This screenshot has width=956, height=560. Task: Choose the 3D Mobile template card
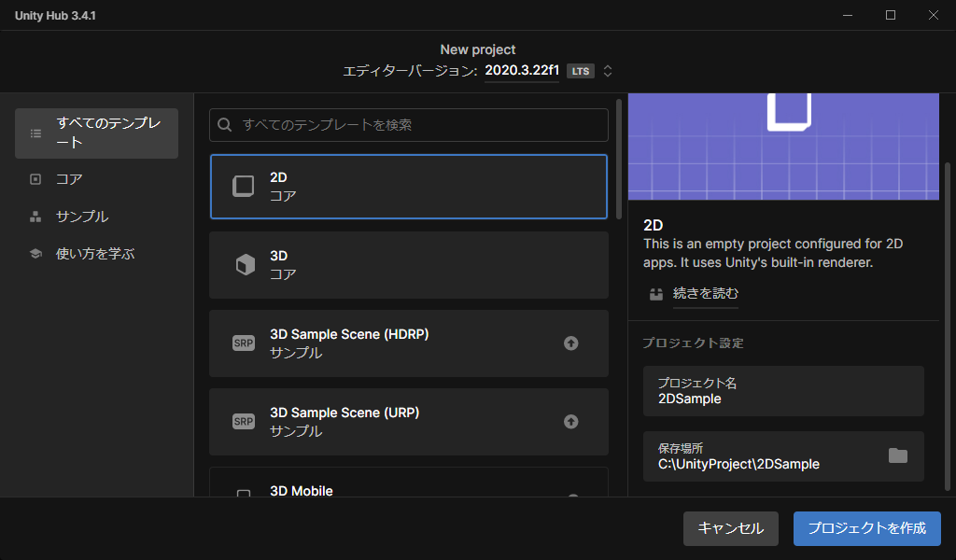coord(409,482)
